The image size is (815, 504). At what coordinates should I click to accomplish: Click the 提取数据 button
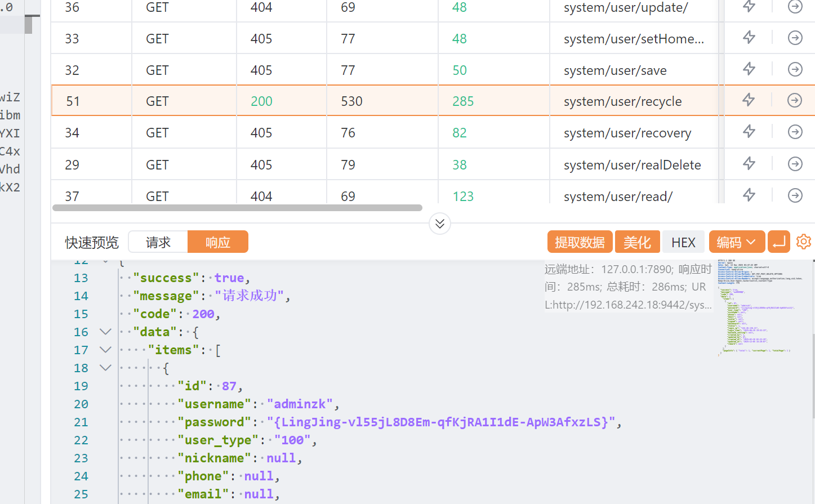point(580,242)
